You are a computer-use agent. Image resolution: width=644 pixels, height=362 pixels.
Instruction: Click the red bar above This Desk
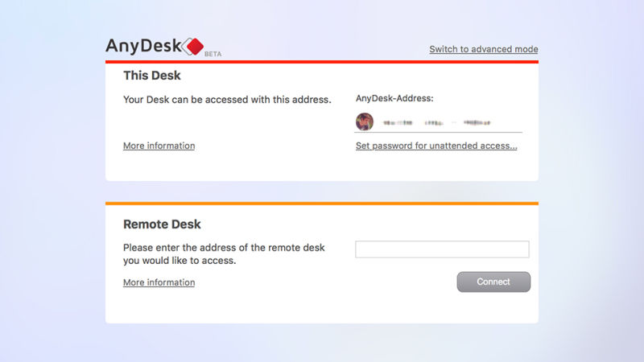click(x=322, y=62)
